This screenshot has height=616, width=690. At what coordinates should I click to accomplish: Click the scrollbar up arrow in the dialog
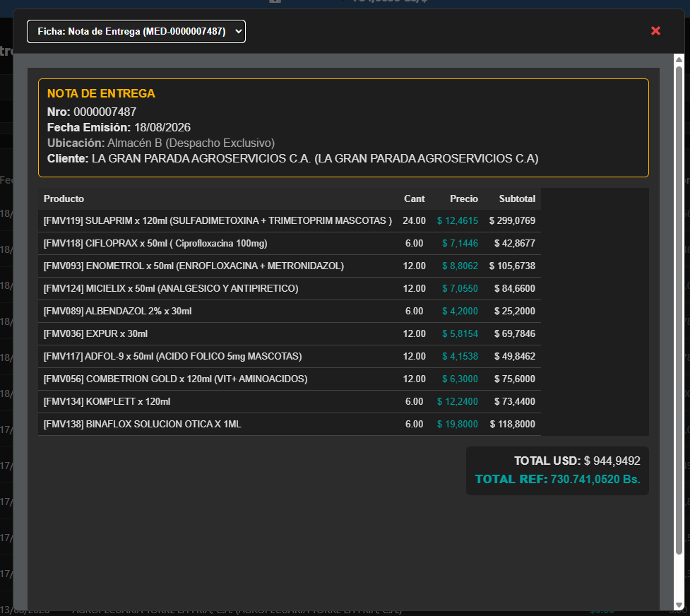pos(679,59)
